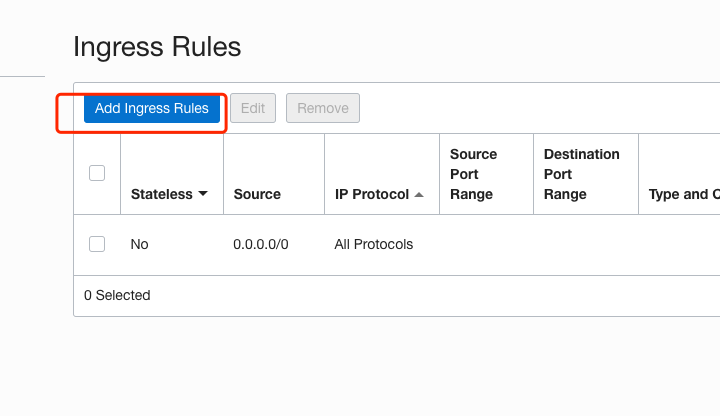
Task: Click the IP Protocol sort up-arrow icon
Action: tap(419, 194)
